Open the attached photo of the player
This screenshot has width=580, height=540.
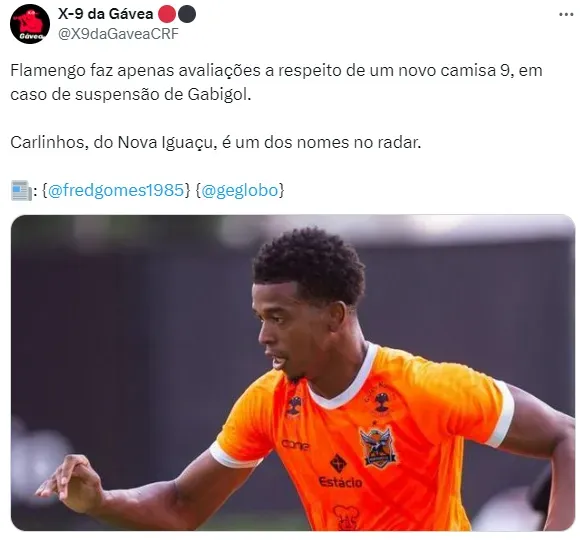pos(293,372)
